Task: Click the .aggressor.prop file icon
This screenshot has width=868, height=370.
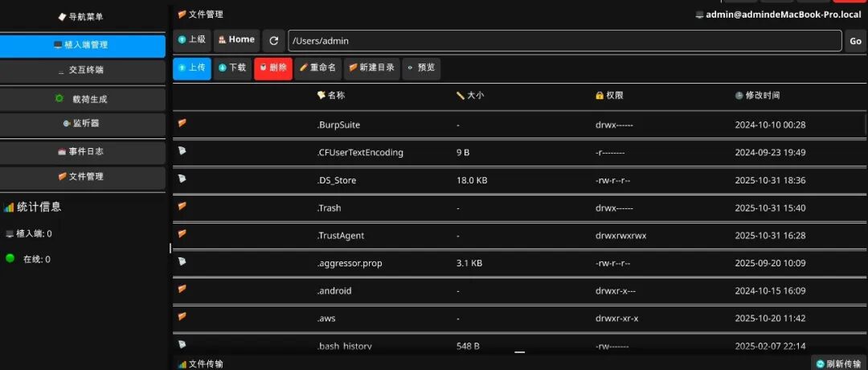Action: (x=182, y=261)
